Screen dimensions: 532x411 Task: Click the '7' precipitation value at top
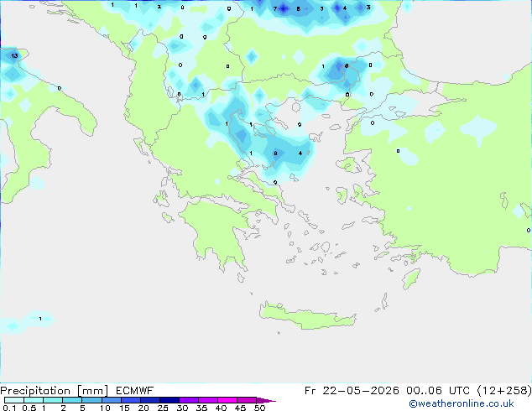pyautogui.click(x=275, y=9)
